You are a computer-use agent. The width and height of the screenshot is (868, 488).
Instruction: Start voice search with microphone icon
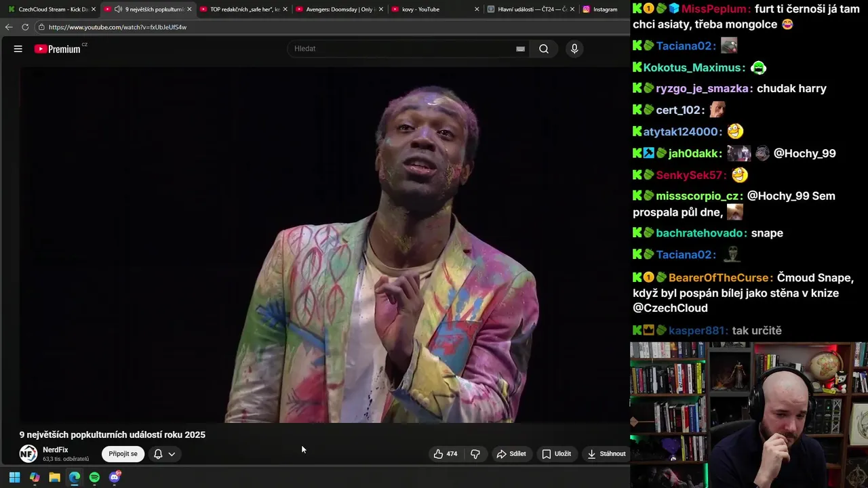tap(574, 49)
